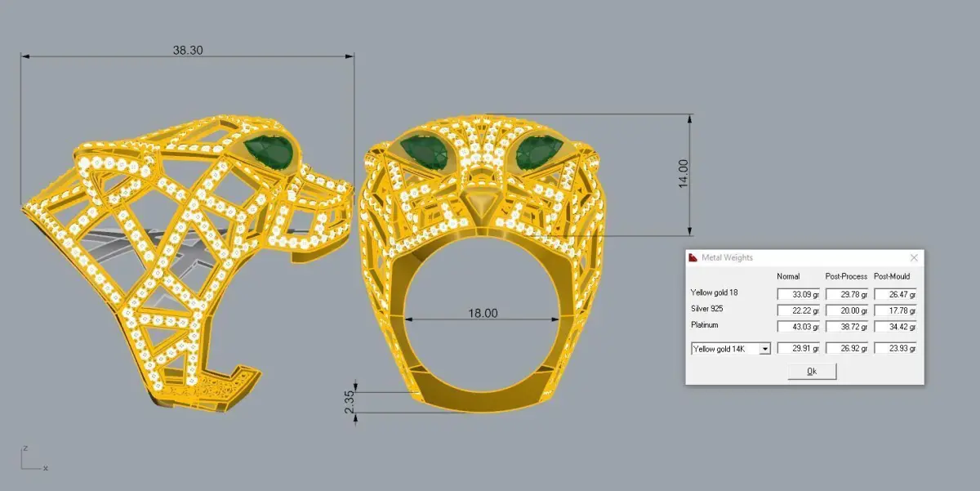Select the 33.09 gr Yellow gold 18 field
The width and height of the screenshot is (980, 491).
pos(798,294)
